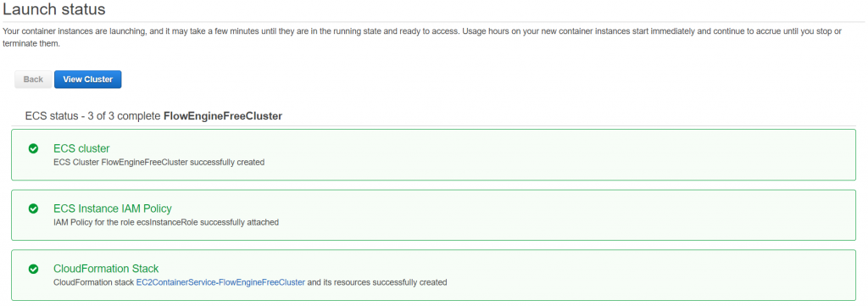
Task: Click 'ECS Cluster FlowEngineFreeCluster successfully created' message
Action: coord(159,162)
